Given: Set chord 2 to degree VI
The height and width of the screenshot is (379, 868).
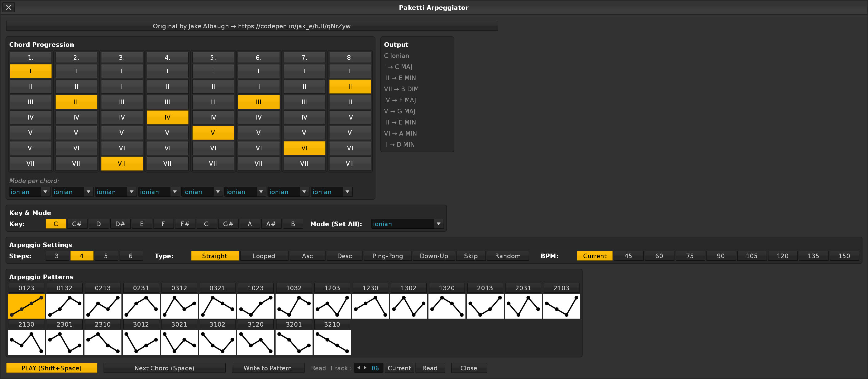Looking at the screenshot, I should (x=76, y=148).
